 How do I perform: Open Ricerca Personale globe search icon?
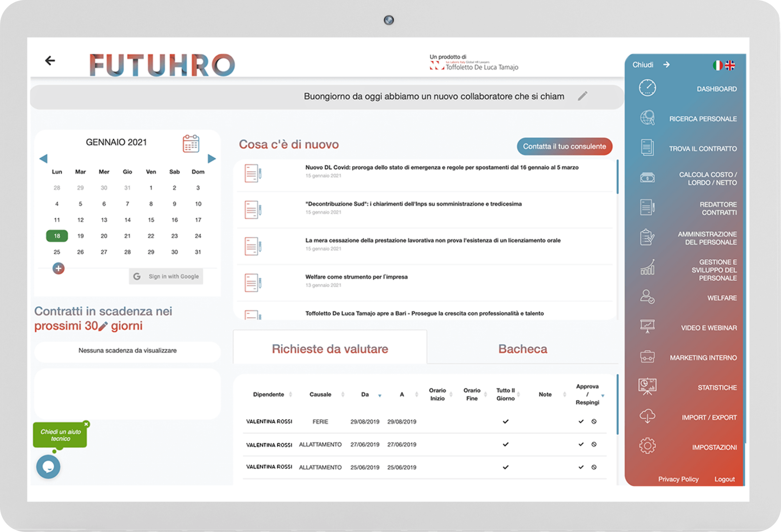pos(647,118)
